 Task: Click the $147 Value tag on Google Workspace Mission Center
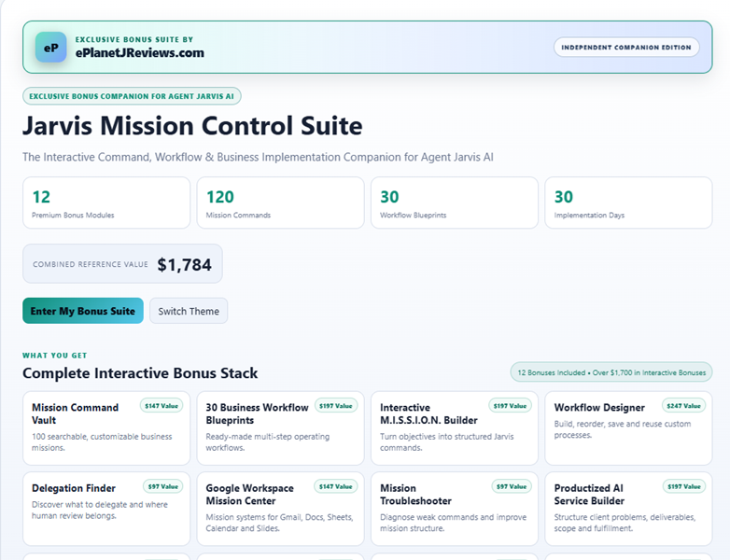tap(336, 486)
